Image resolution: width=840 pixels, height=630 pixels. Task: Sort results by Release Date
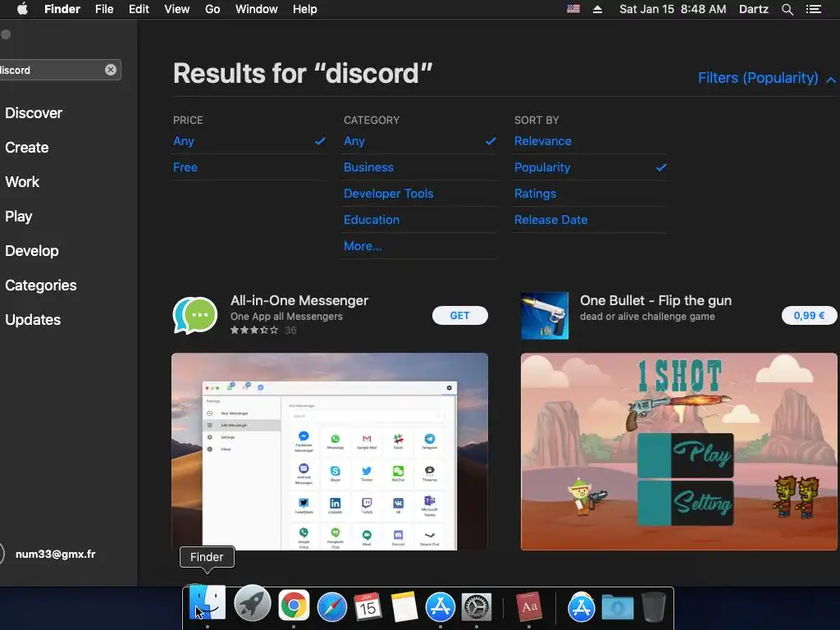(x=591, y=220)
